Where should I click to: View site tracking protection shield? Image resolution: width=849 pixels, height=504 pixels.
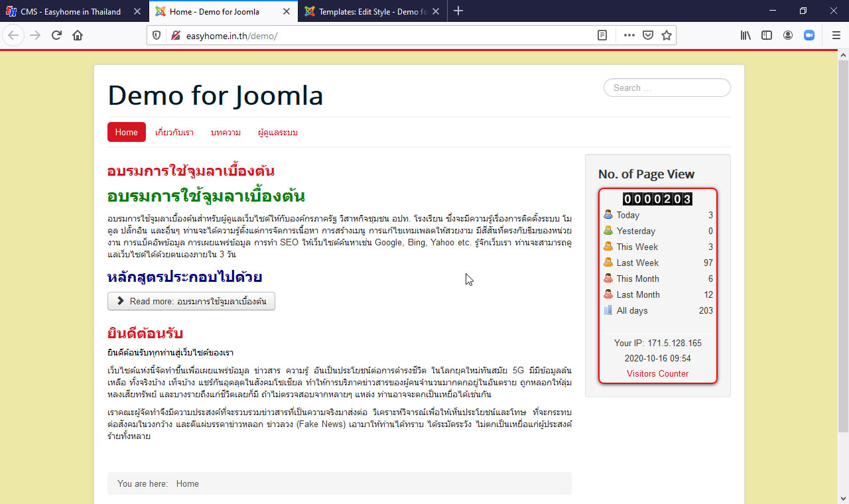pyautogui.click(x=157, y=36)
